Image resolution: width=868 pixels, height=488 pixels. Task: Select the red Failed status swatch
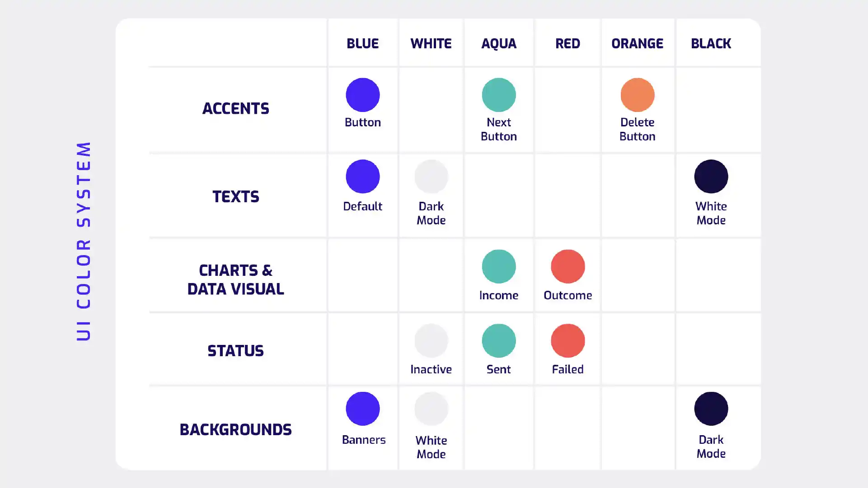[568, 341]
